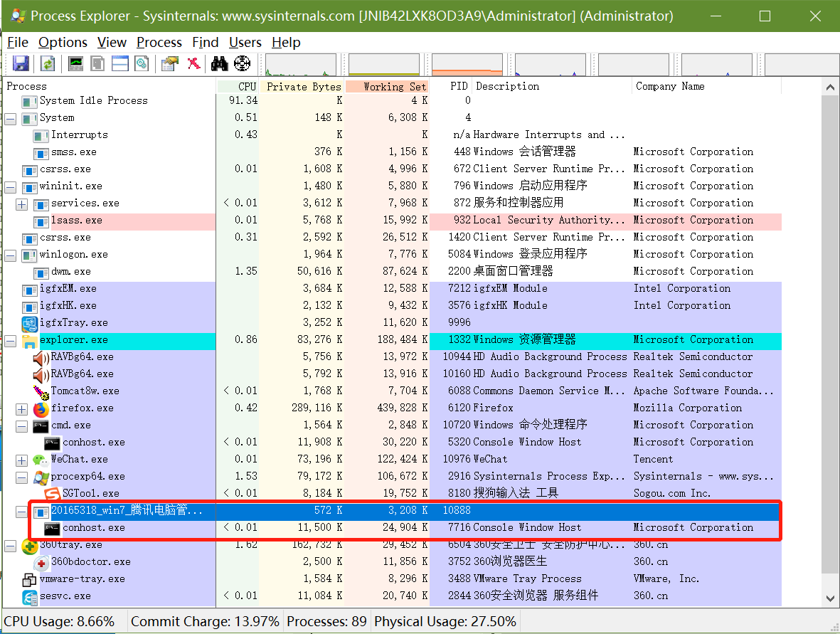
Task: Toggle the process tree view icon
Action: pyautogui.click(x=97, y=64)
